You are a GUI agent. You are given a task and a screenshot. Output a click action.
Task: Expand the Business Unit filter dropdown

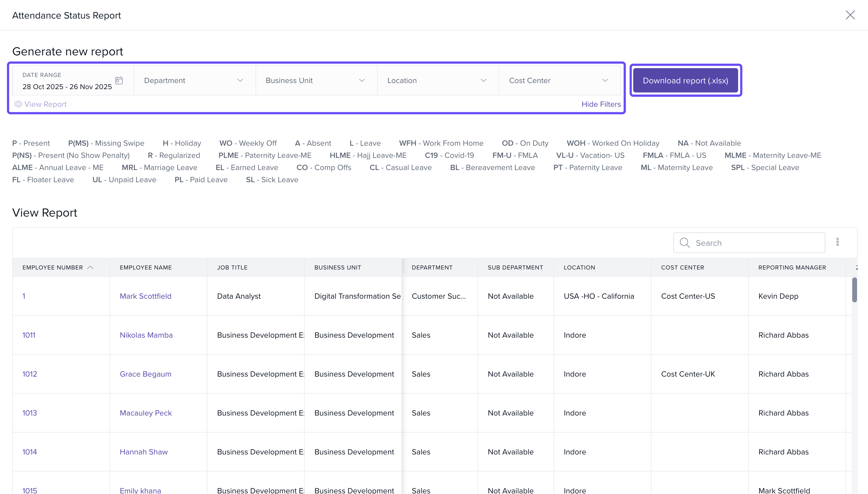pos(316,80)
